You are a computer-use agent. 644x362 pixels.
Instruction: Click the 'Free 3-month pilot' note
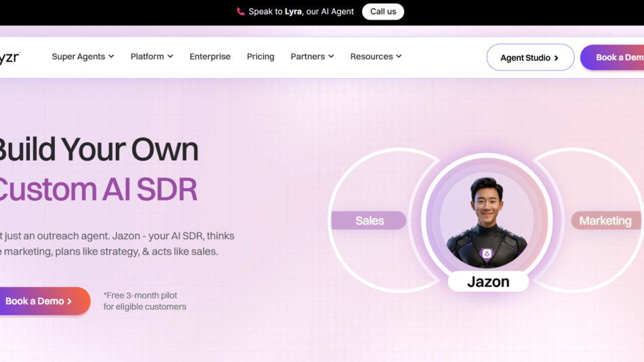[144, 301]
